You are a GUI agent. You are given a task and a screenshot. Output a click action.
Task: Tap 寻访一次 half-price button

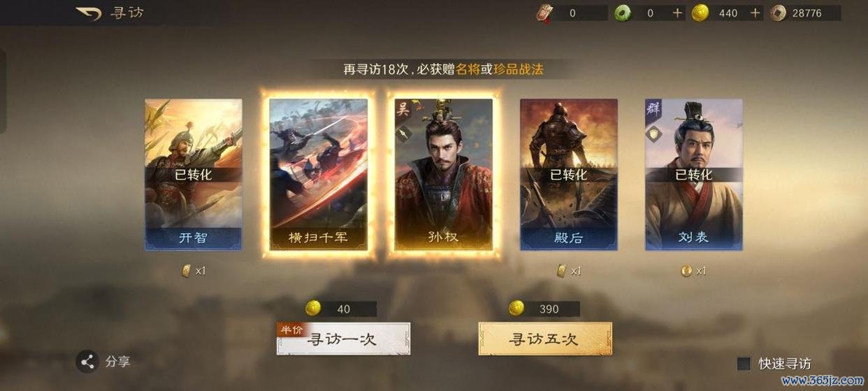point(343,339)
